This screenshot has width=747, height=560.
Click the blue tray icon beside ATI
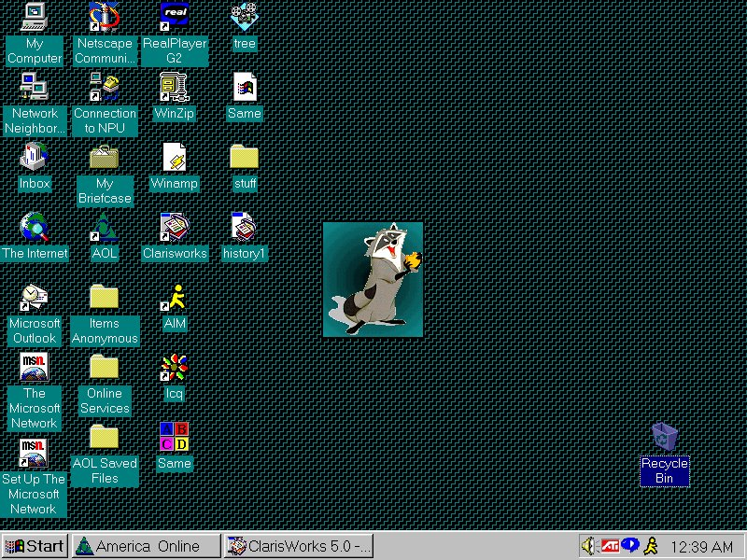pos(630,545)
